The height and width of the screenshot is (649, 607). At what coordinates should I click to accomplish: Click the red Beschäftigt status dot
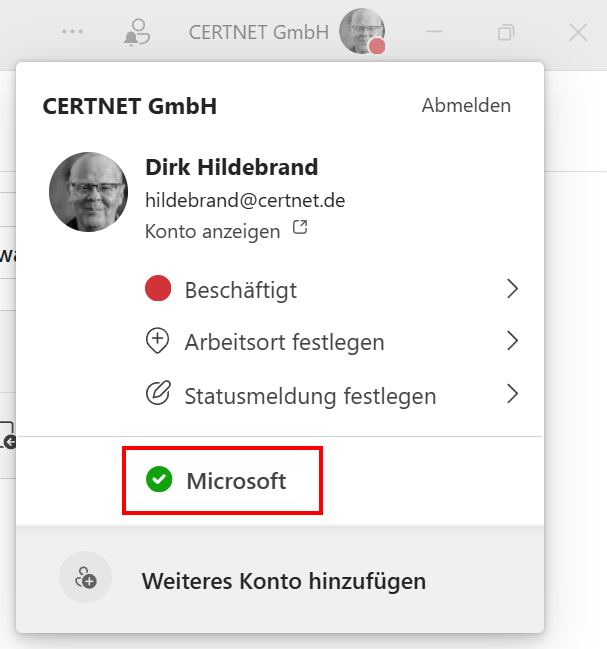(158, 290)
